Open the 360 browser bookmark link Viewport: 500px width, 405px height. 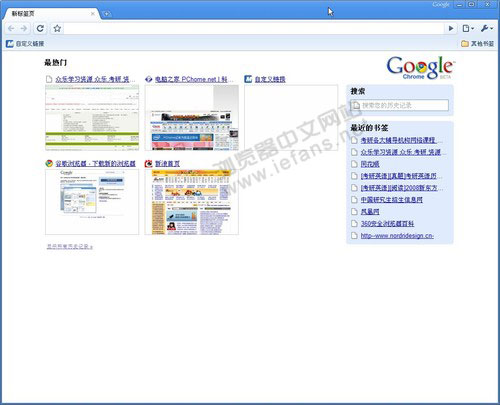point(387,224)
